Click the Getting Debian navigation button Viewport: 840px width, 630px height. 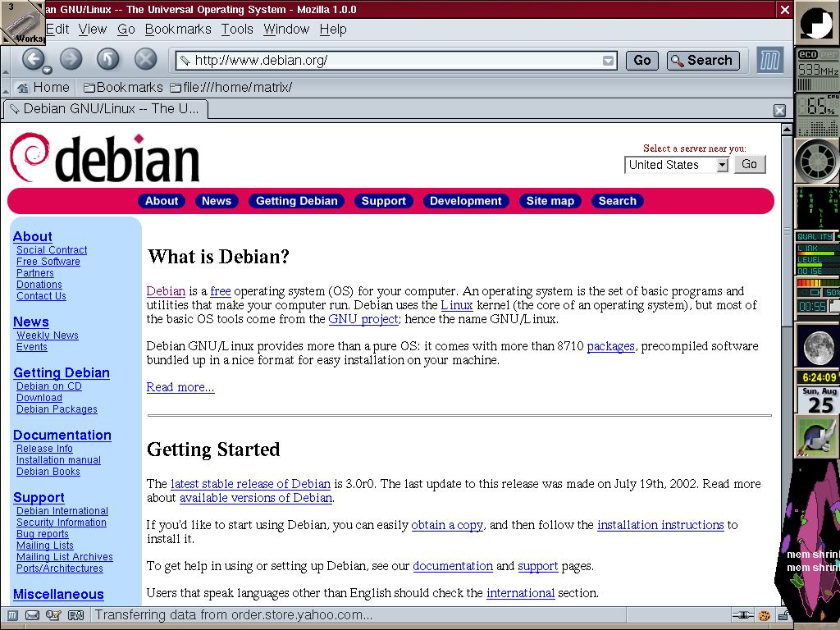(296, 201)
